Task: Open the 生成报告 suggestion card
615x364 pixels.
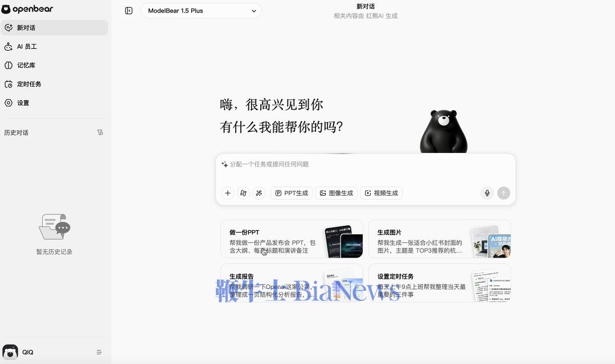Action: 292,283
